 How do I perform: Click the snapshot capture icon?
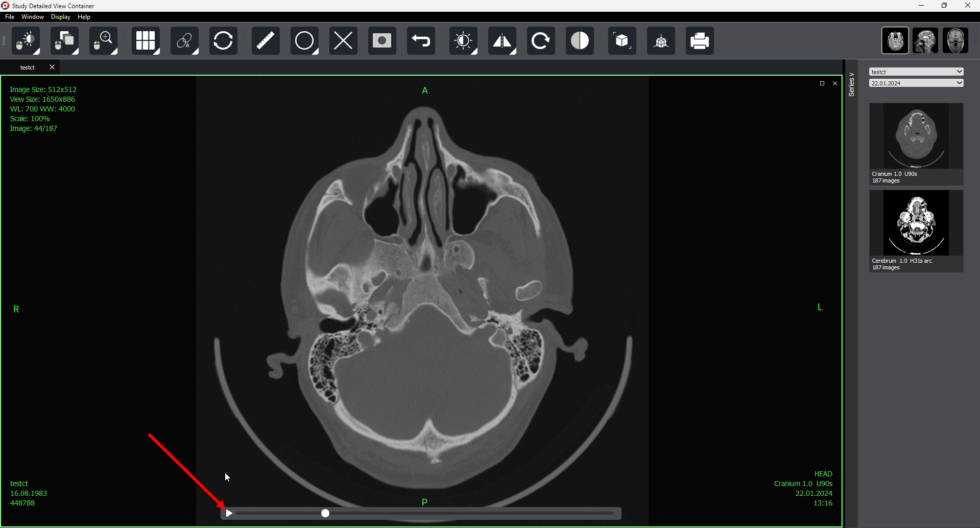click(382, 41)
